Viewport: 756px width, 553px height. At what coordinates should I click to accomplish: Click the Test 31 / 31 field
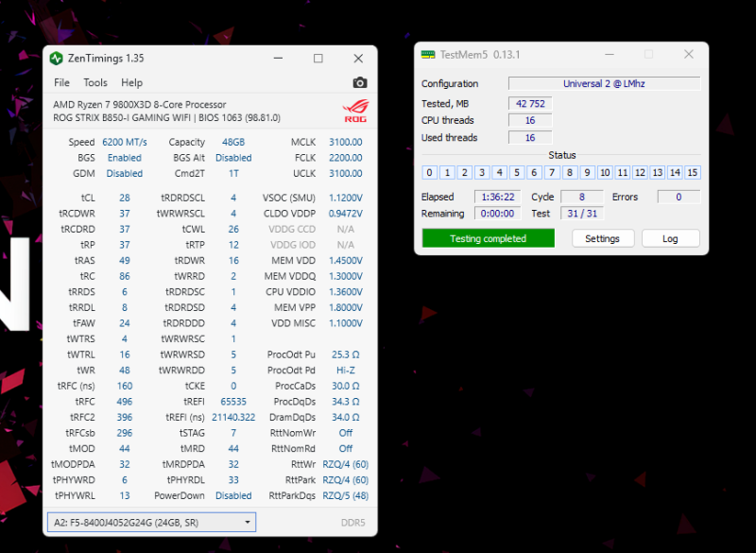pos(582,214)
